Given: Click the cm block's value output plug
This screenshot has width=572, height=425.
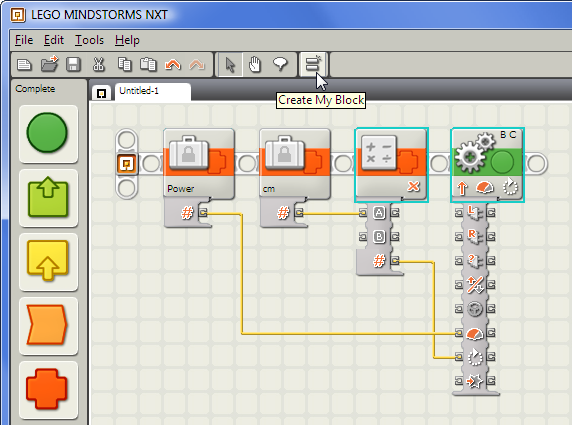Looking at the screenshot, I should point(299,212).
